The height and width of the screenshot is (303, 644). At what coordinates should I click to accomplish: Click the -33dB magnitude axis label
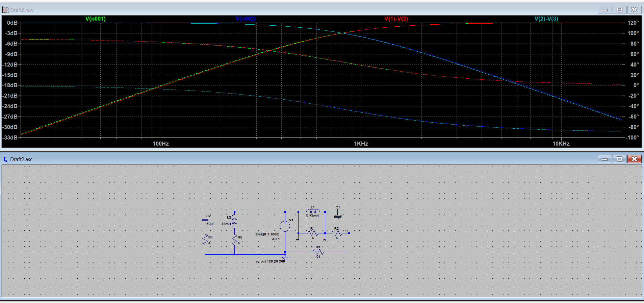pos(10,137)
